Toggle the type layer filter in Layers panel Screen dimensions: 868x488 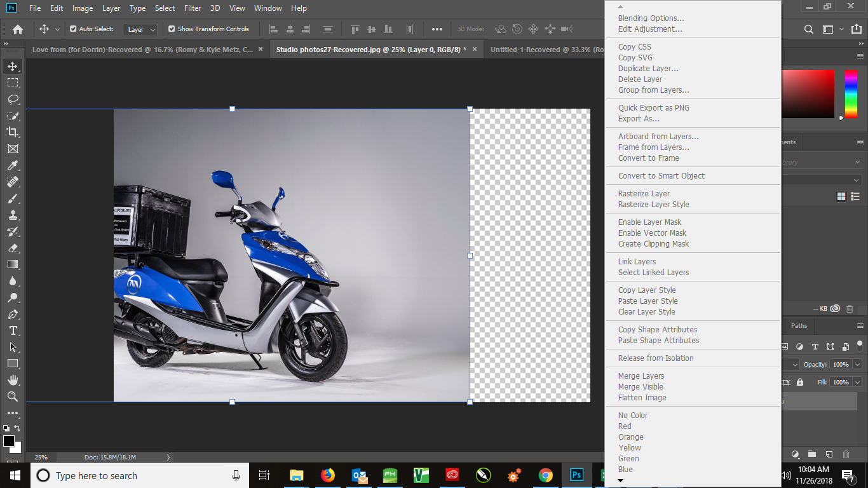pyautogui.click(x=814, y=346)
